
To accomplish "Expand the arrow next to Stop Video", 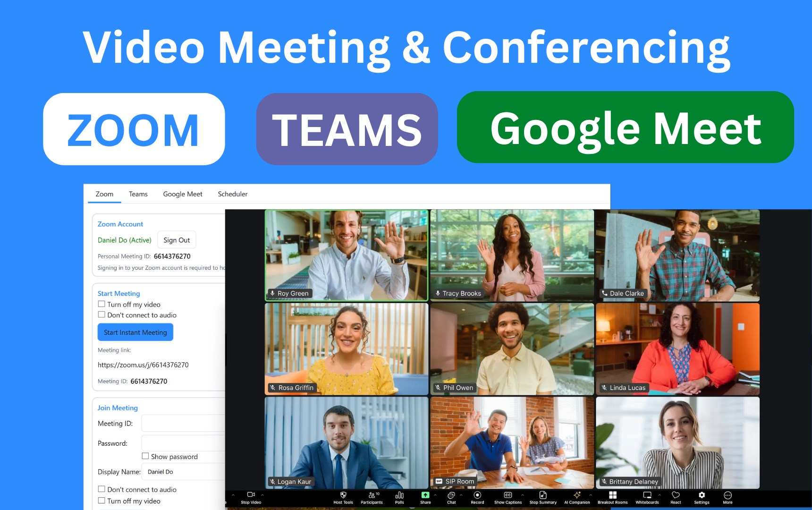I will click(x=262, y=495).
